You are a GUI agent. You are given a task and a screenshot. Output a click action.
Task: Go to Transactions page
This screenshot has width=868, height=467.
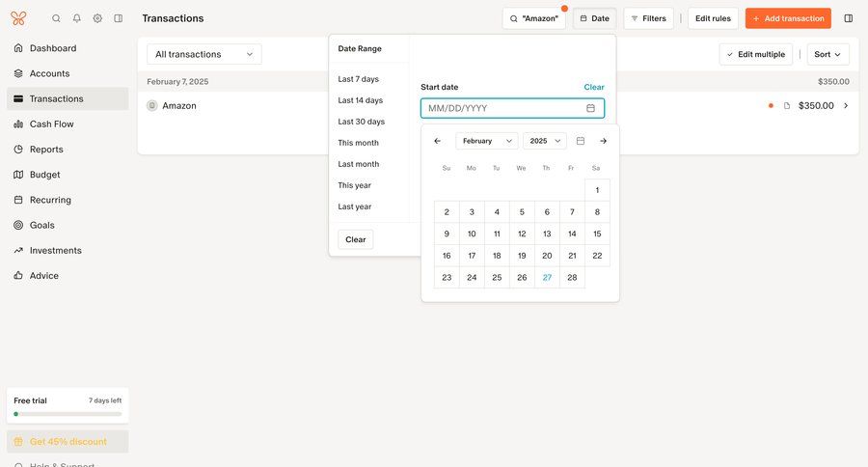pyautogui.click(x=68, y=98)
